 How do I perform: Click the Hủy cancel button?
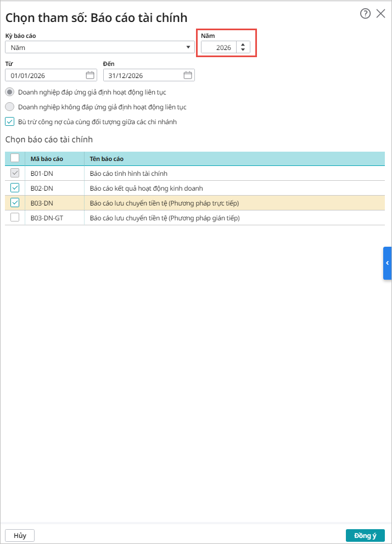coord(20,536)
